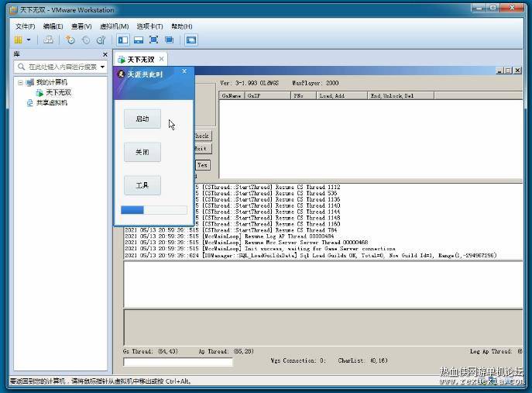The image size is (532, 393).
Task: Click the 启动 button in the launcher
Action: pyautogui.click(x=142, y=119)
